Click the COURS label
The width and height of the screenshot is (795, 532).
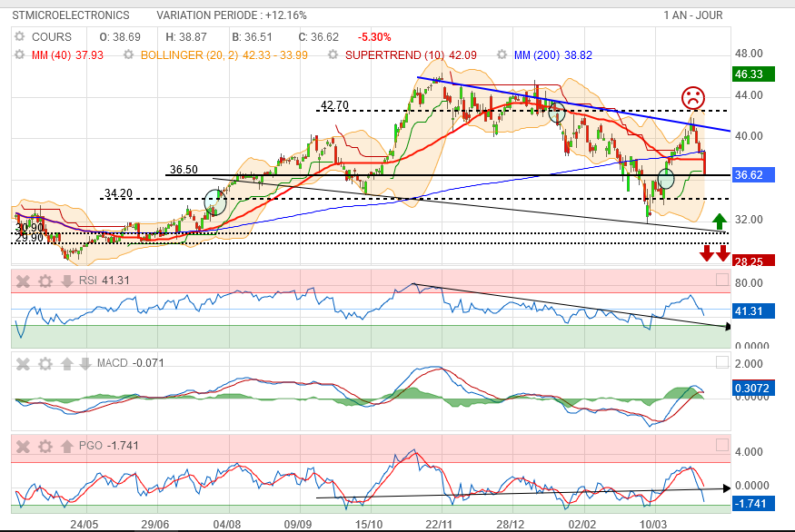tap(52, 37)
